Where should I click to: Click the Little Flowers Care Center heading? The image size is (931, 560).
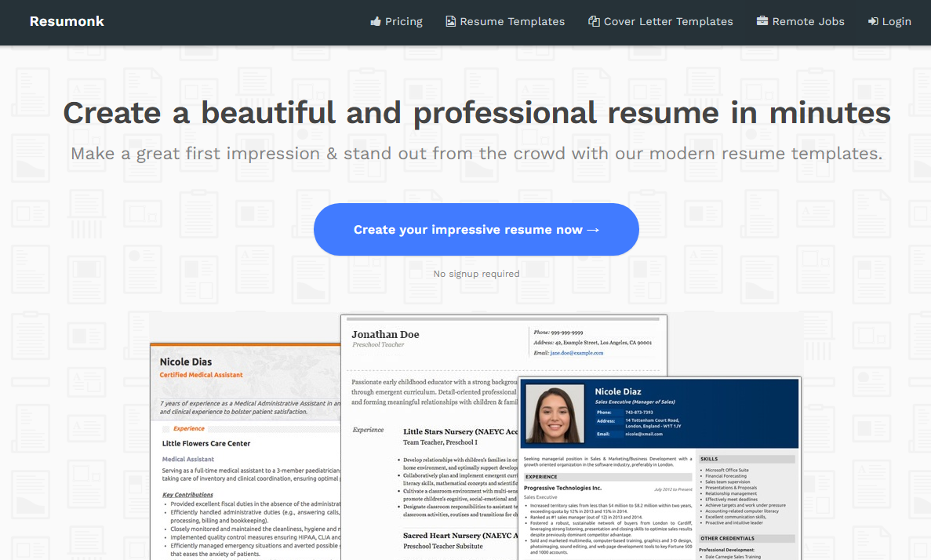pos(206,444)
